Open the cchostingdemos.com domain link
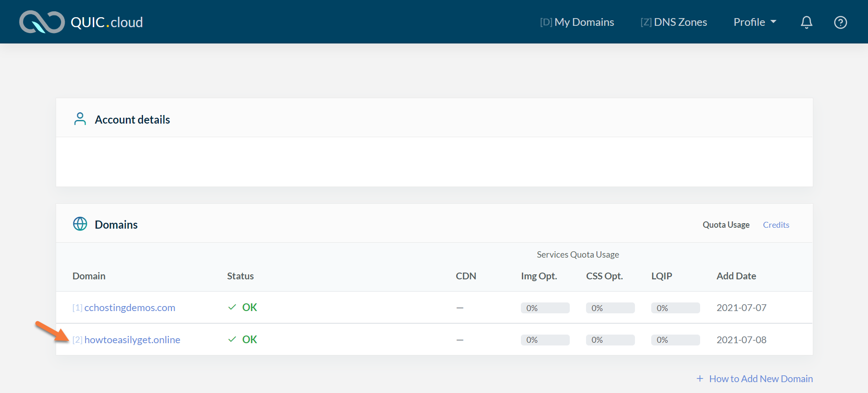Screen dimensions: 868x393 point(129,308)
